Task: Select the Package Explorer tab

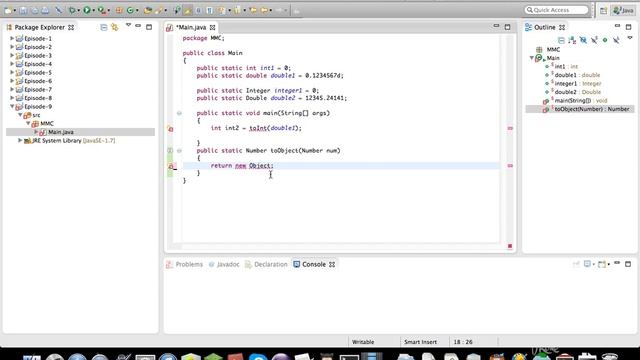Action: [x=40, y=27]
